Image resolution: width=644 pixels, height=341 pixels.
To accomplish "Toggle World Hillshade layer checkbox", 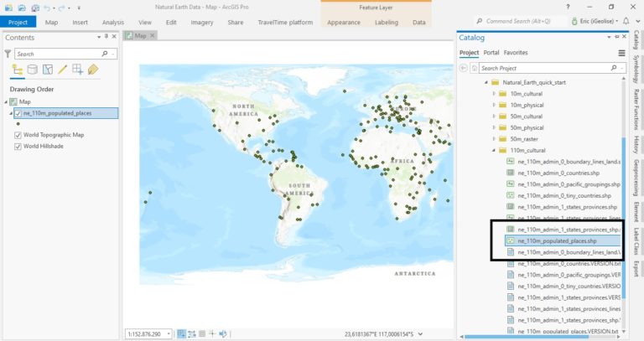I will pos(18,146).
